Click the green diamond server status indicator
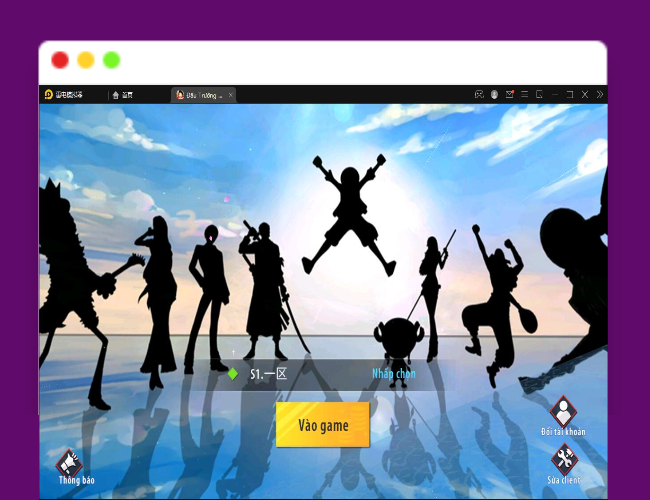This screenshot has height=500, width=650. point(233,374)
